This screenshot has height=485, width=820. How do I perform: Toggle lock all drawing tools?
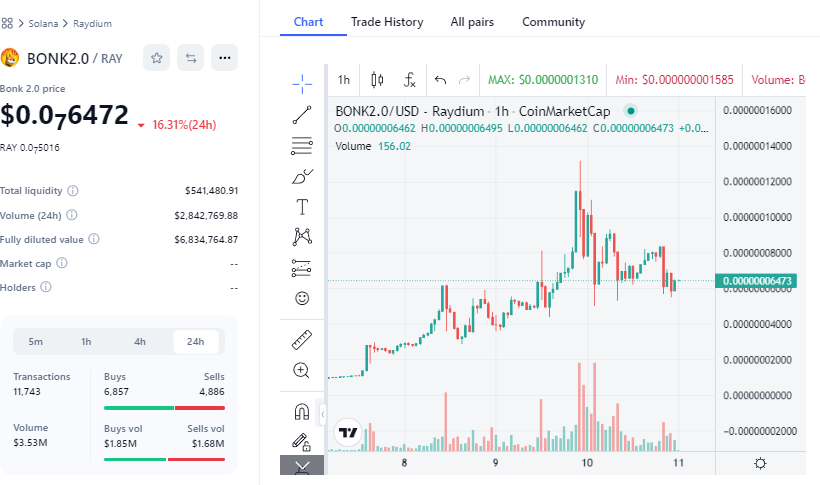(x=300, y=440)
